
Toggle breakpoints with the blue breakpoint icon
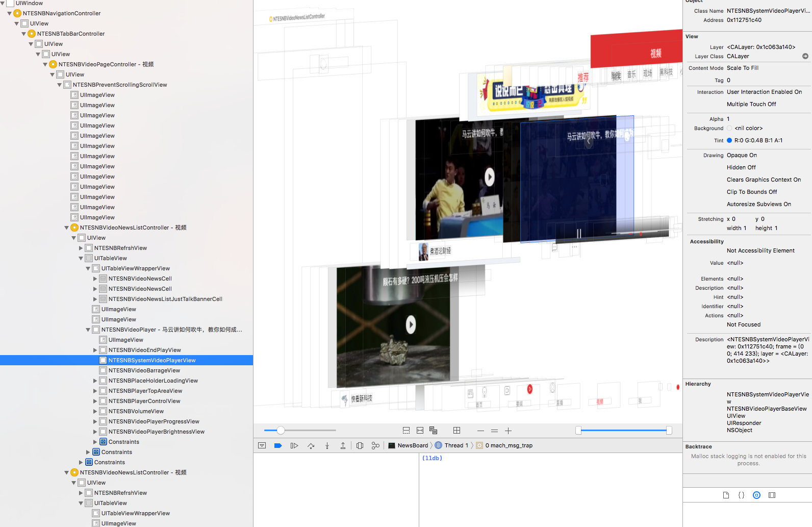pos(278,445)
